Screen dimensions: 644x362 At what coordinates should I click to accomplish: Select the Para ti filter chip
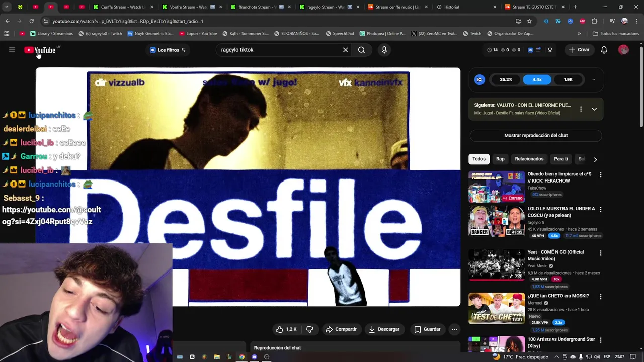click(561, 159)
